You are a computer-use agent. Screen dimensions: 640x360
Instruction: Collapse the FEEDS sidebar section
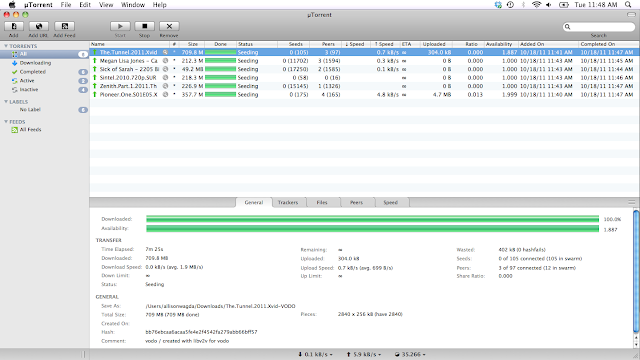tap(6, 122)
